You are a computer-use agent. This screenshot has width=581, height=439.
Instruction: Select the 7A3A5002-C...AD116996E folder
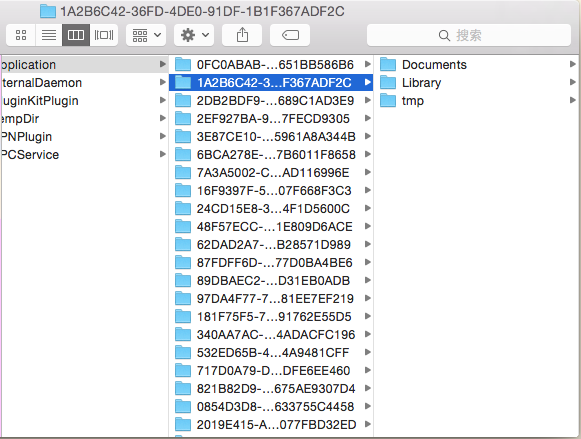click(271, 173)
